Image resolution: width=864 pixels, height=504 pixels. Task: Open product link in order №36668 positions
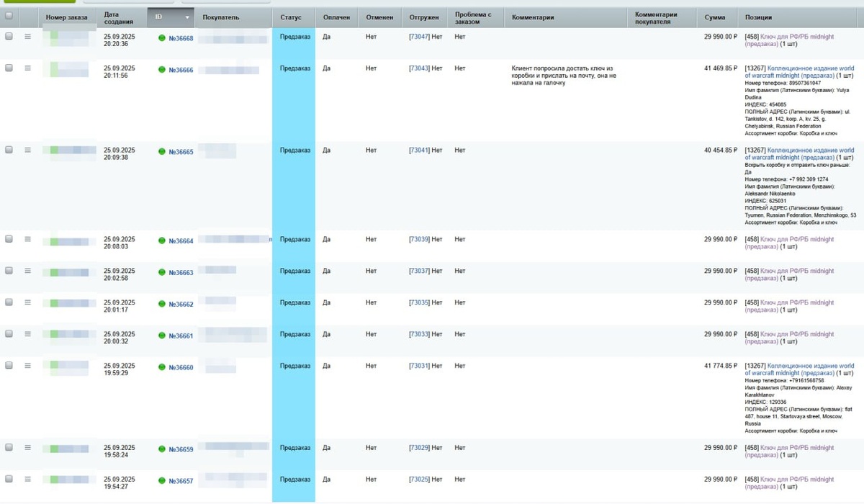coord(790,40)
